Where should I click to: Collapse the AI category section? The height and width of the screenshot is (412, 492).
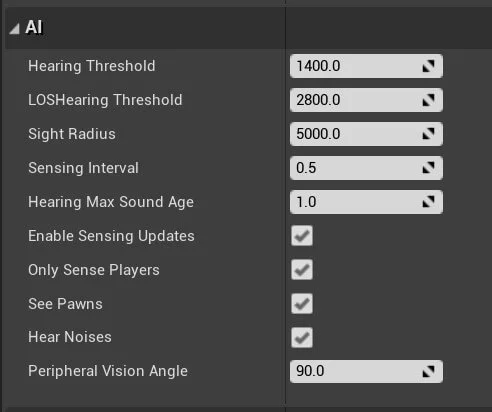pyautogui.click(x=14, y=29)
